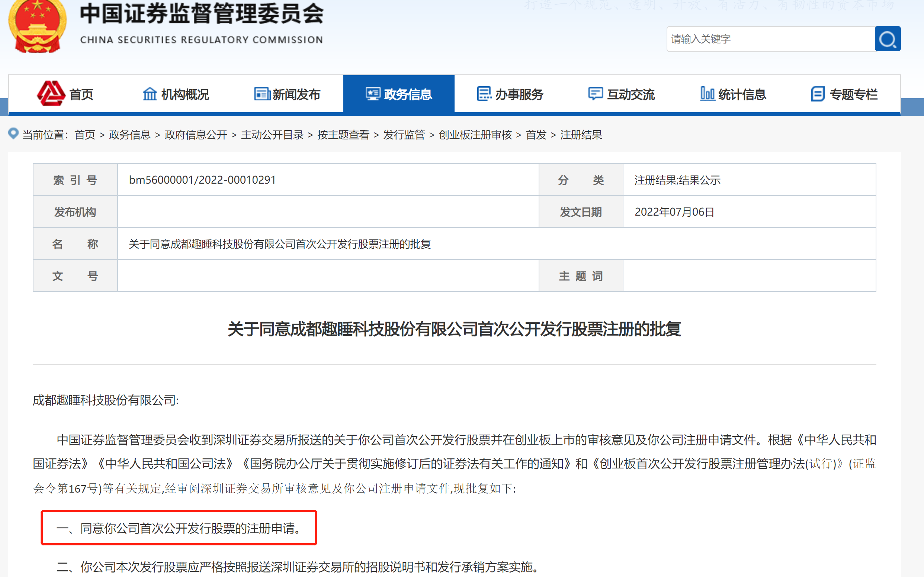Open 发行监管 breadcrumb link

(x=404, y=135)
